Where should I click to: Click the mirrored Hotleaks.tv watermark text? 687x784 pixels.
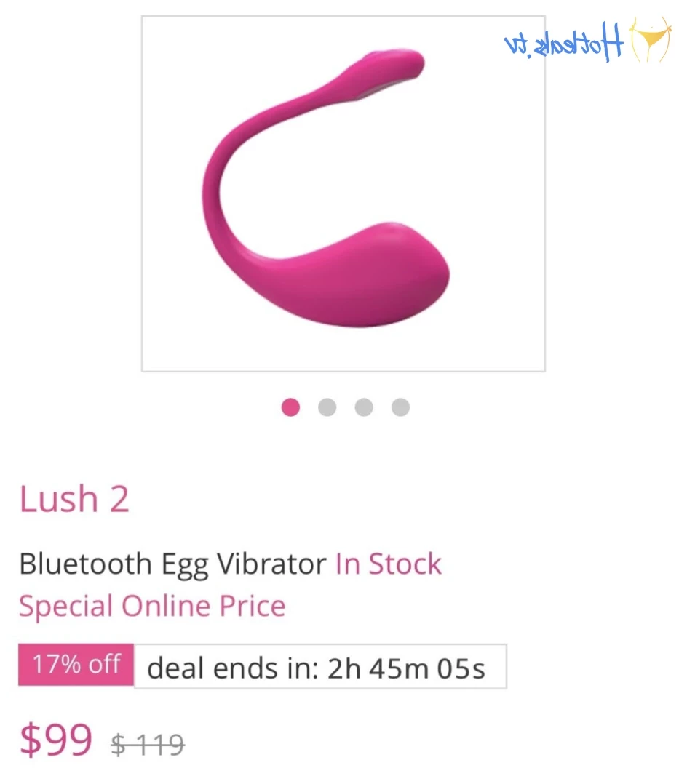point(564,41)
